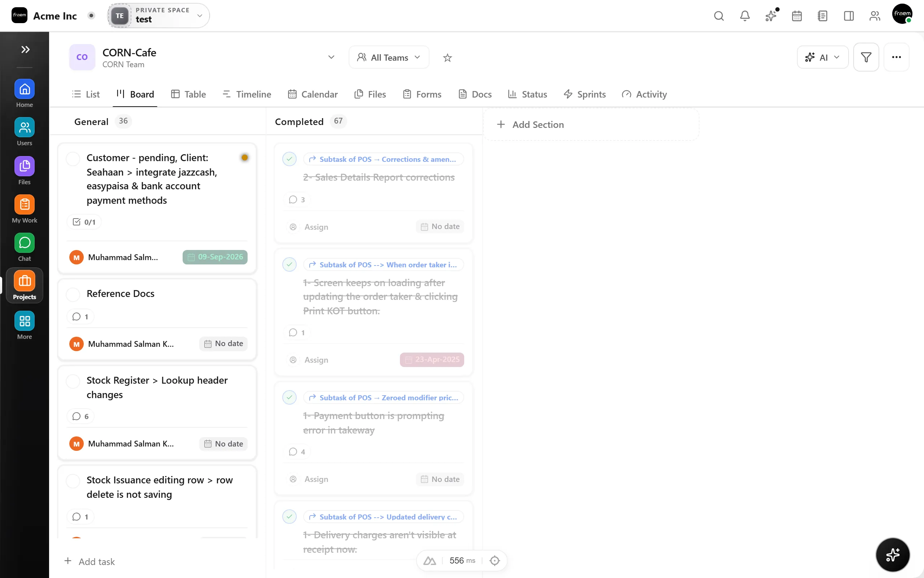Open Chat in sidebar
Viewport: 924px width, 578px height.
point(25,247)
